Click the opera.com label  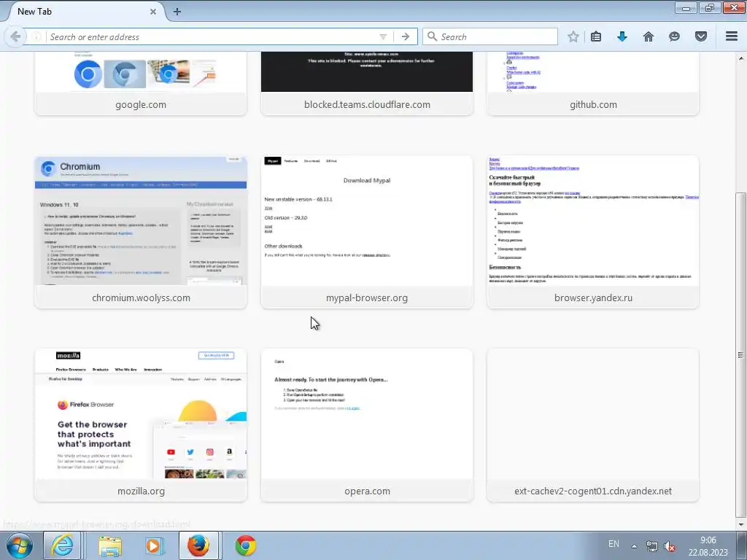point(367,491)
